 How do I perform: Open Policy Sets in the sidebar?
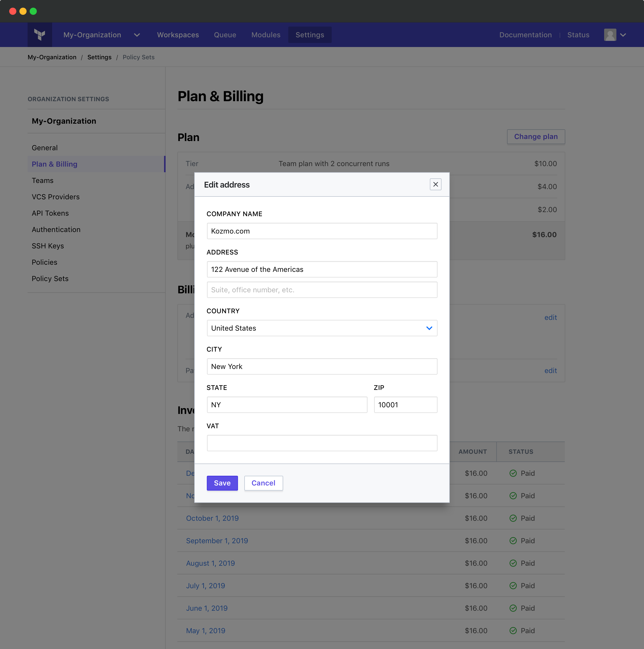tap(50, 279)
